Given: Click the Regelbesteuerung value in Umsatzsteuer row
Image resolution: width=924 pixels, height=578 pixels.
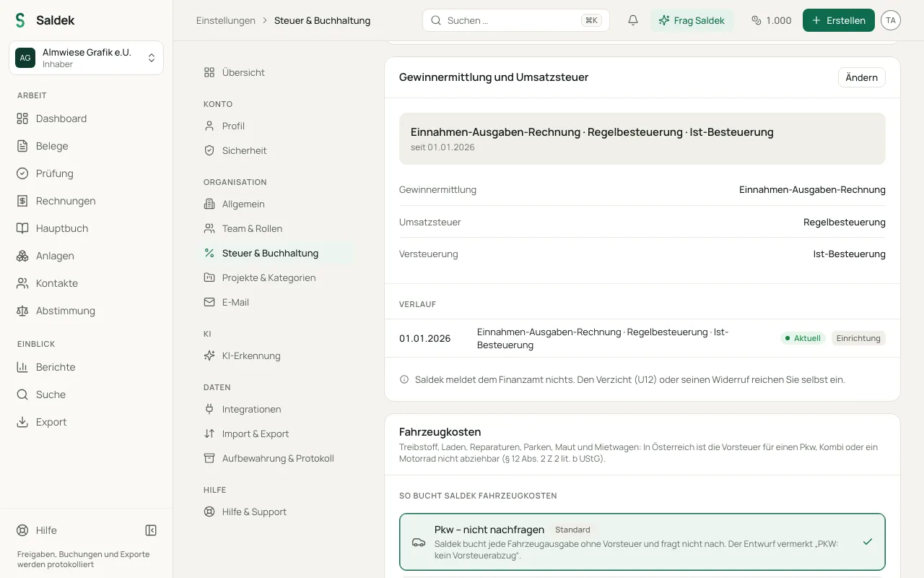Looking at the screenshot, I should [x=845, y=222].
